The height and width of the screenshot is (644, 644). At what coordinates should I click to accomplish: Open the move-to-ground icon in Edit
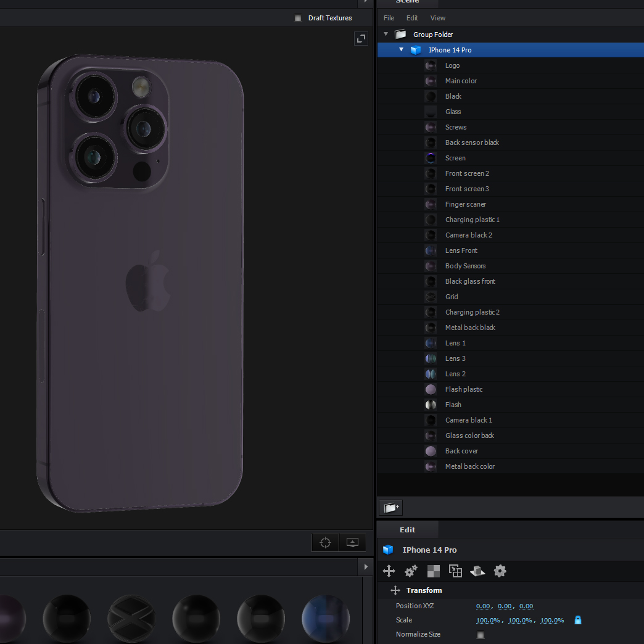tap(477, 571)
